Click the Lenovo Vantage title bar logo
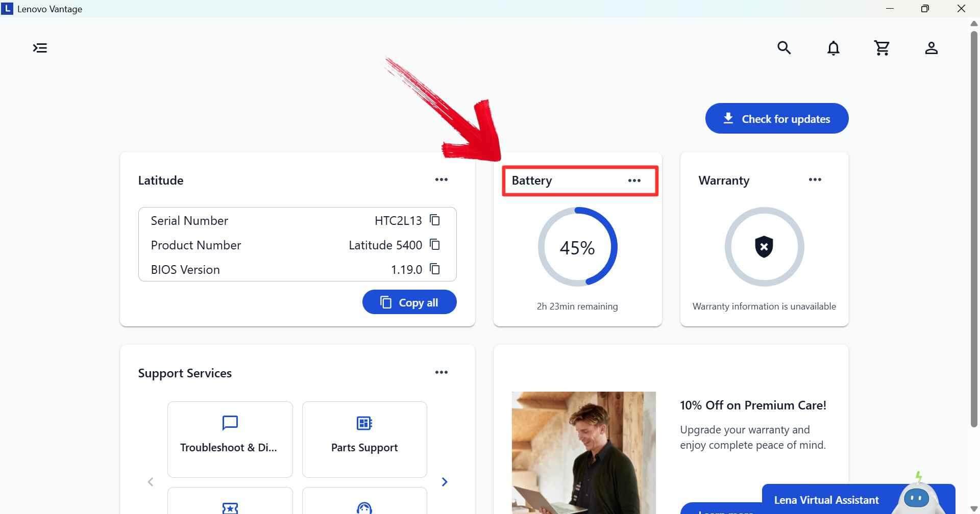 coord(7,9)
